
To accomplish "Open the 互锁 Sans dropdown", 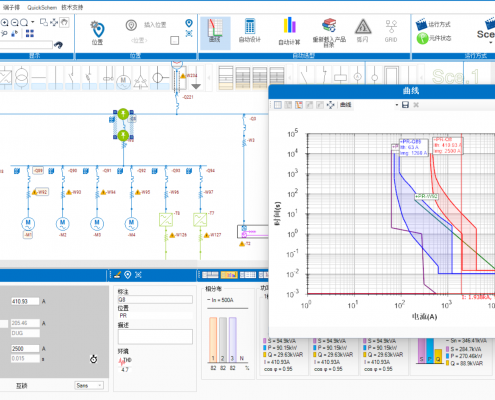I will 89,385.
